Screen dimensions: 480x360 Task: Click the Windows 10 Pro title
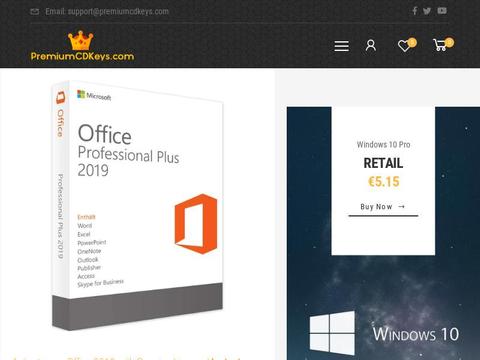click(383, 145)
